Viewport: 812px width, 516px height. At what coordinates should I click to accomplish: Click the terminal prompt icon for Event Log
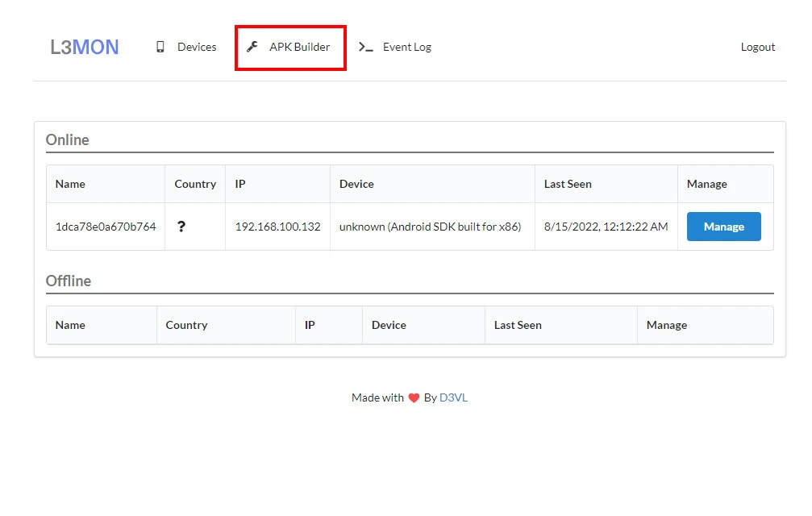coord(366,47)
